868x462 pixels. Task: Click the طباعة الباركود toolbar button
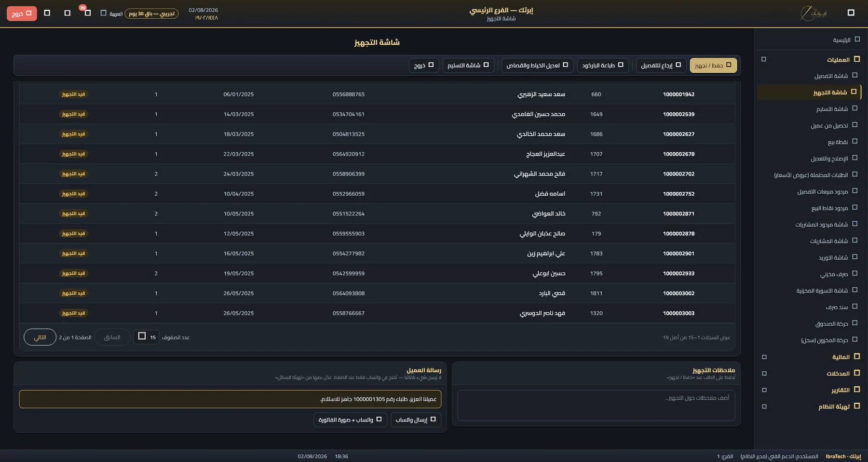click(x=603, y=65)
